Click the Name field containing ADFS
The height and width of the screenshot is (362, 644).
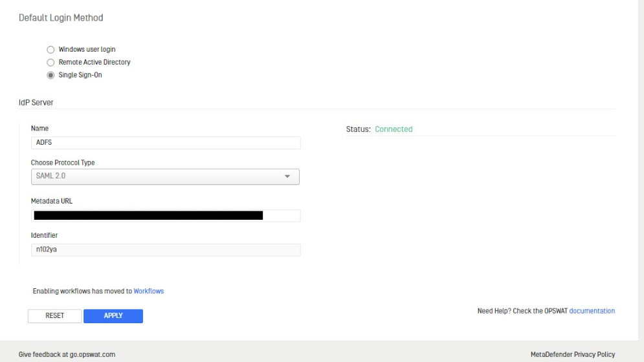tap(166, 143)
